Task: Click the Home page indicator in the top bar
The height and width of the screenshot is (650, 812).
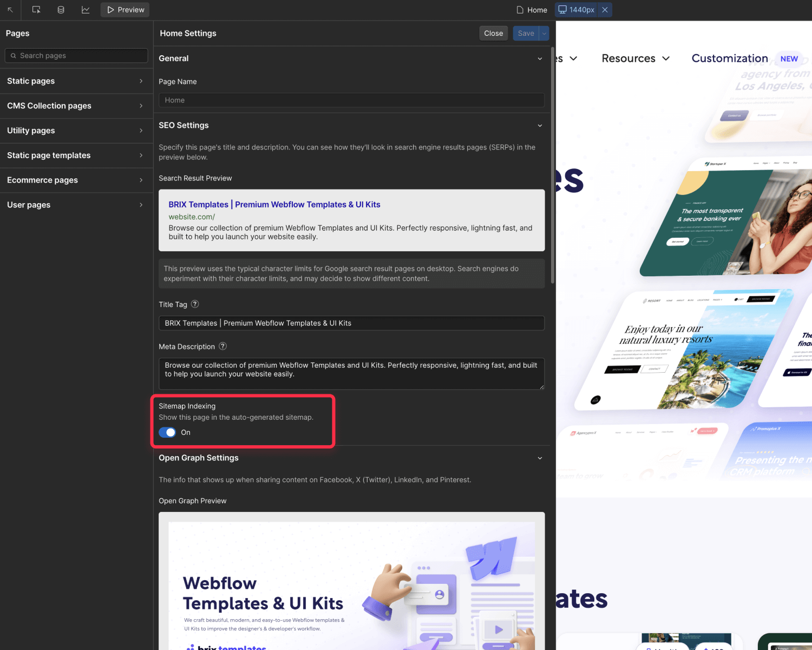Action: point(532,10)
